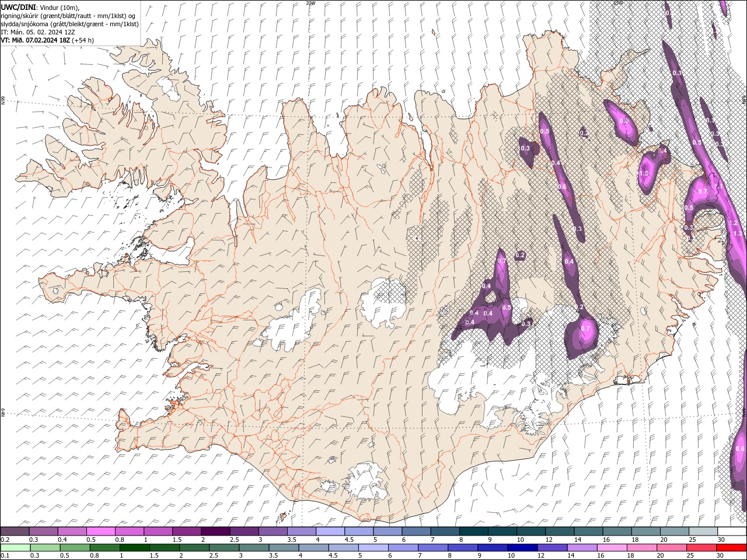Select the violet swatch between 12 and 14 in the lower legend

[x=551, y=548]
